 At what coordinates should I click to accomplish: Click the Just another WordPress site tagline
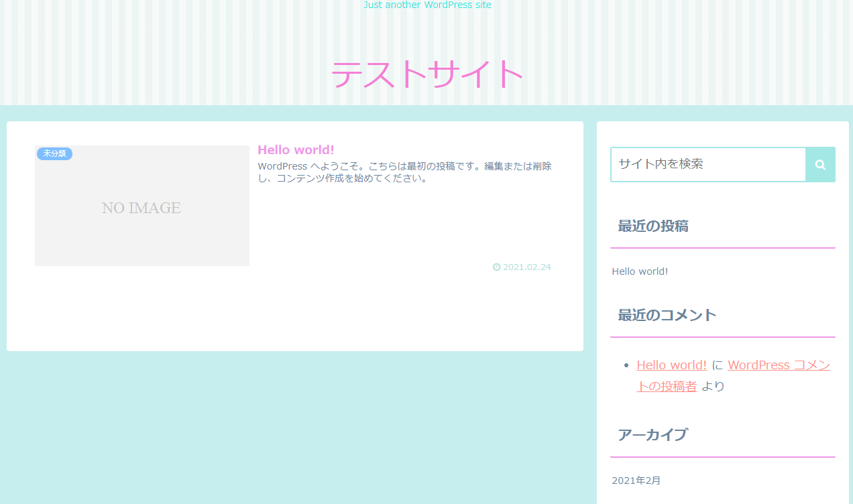(427, 5)
